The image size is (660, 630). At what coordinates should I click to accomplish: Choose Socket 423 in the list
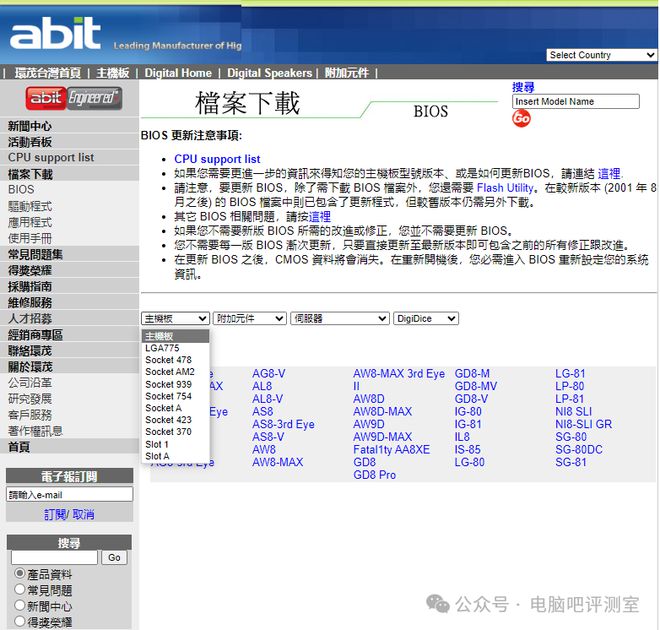pos(175,420)
